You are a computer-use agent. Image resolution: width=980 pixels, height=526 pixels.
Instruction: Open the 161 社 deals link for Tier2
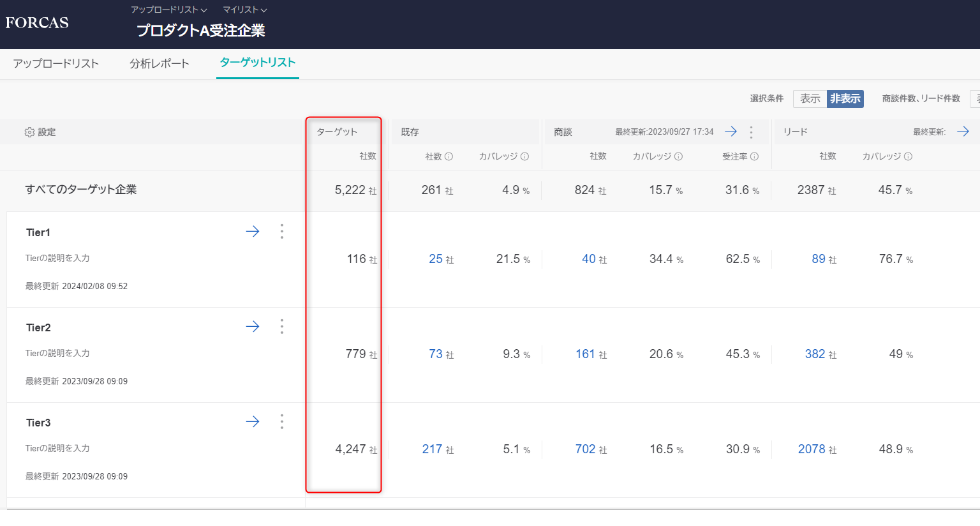(x=585, y=354)
